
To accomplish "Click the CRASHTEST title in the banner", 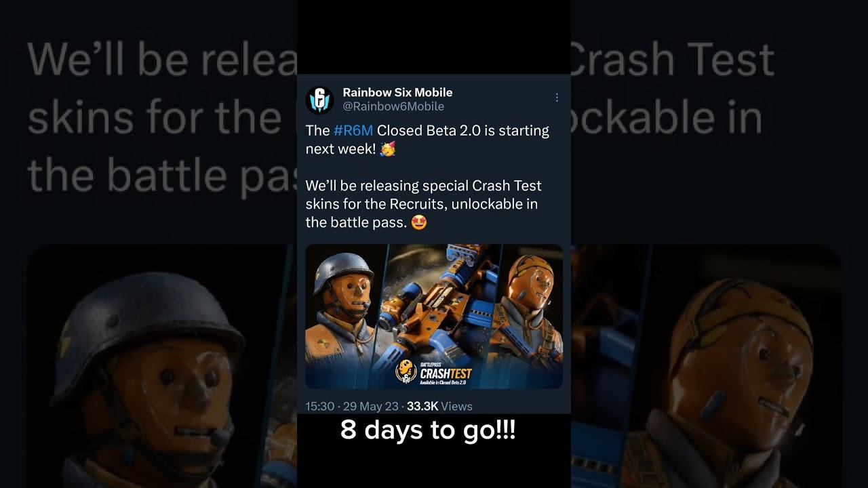I will pyautogui.click(x=446, y=373).
